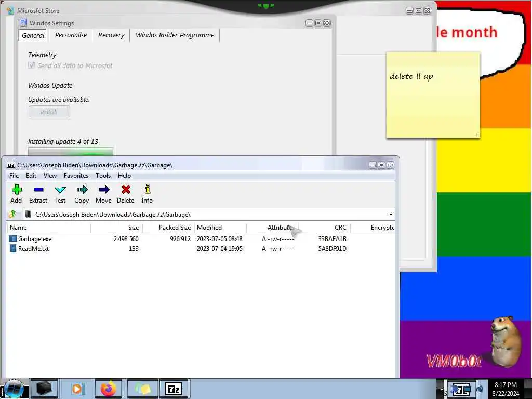Click the Install updates button

pos(49,112)
